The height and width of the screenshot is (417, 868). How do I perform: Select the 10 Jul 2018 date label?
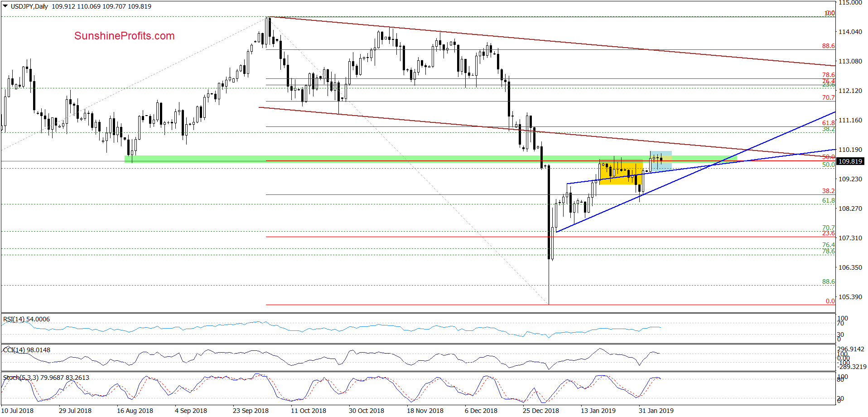17,411
